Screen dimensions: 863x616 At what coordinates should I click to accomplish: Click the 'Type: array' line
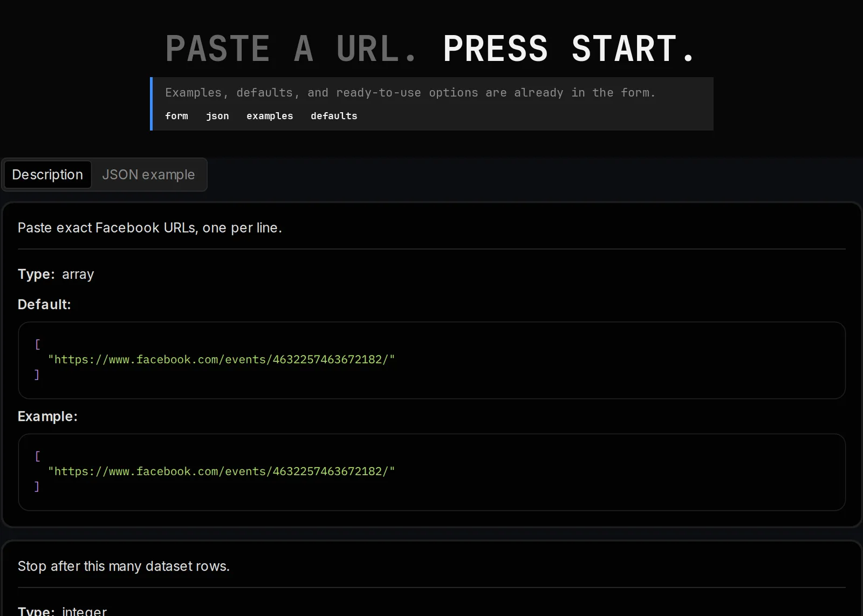point(56,274)
